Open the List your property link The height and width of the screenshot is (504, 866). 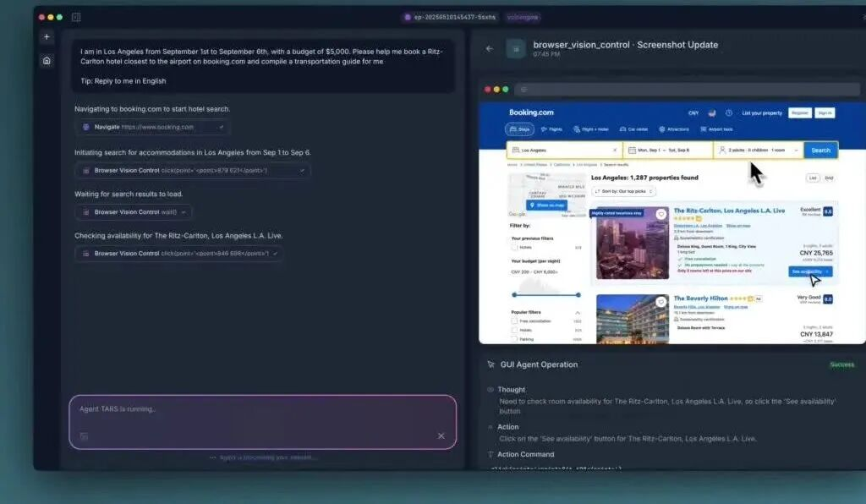click(x=762, y=113)
